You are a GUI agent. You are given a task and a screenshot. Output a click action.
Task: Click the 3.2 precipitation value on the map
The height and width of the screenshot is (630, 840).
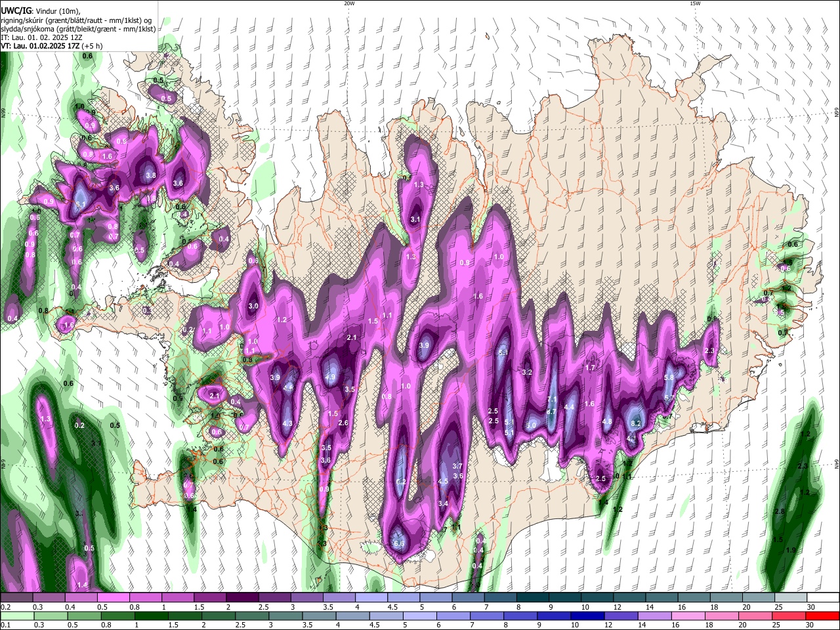527,372
